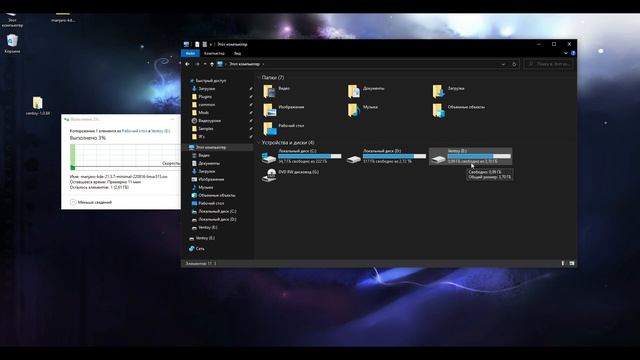Viewport: 640px width, 360px height.
Task: Open the Видео folder in the main pane
Action: 278,91
